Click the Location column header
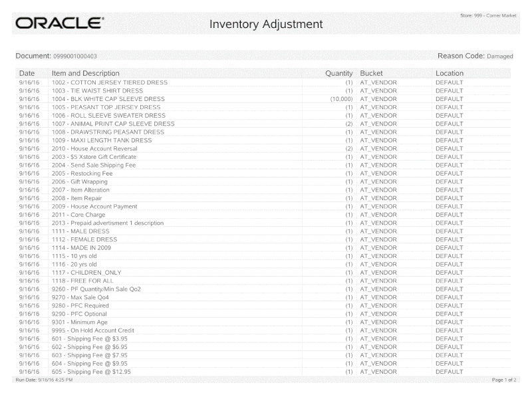Screen dimensions: 532x395 tap(450, 73)
